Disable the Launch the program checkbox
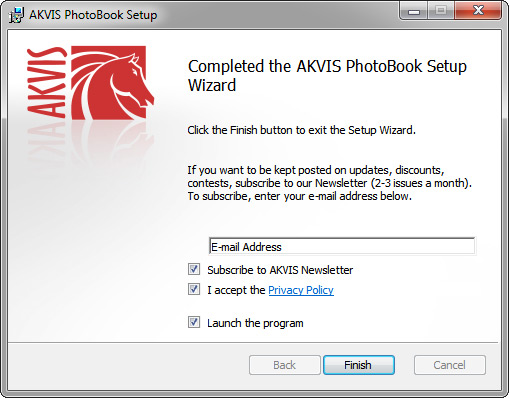Viewport: 509px width, 398px height. pyautogui.click(x=194, y=322)
